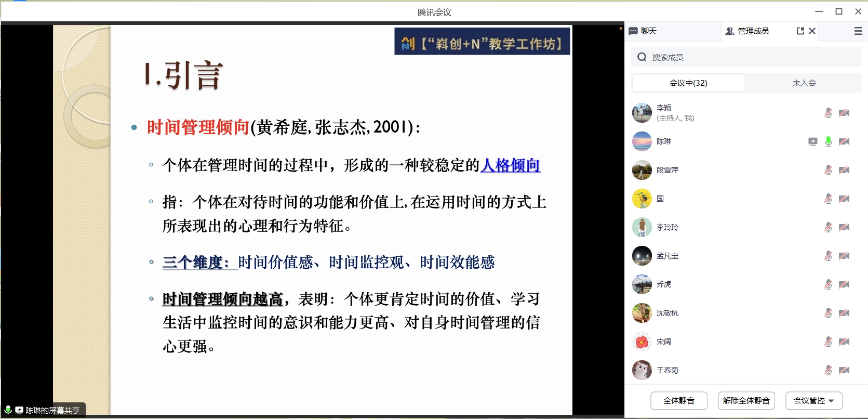Click 李颖's avatar in member list
The height and width of the screenshot is (419, 868).
point(642,113)
